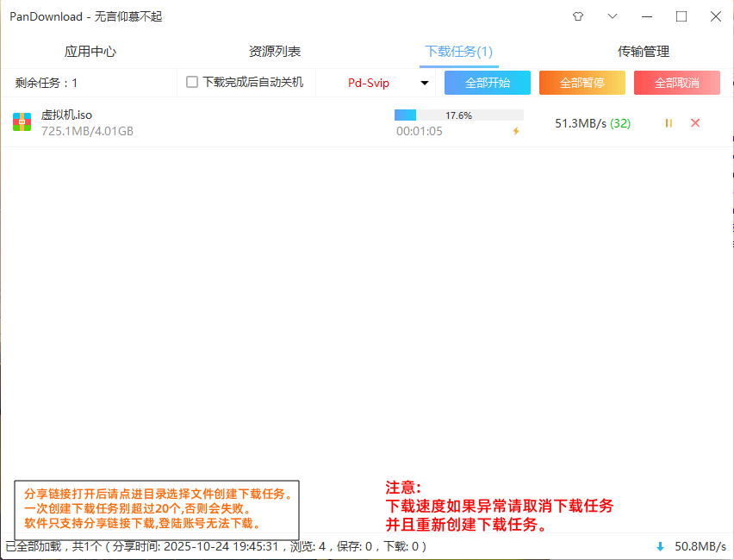The image size is (734, 560).
Task: Select the 下载任务(1) tab
Action: (x=458, y=52)
